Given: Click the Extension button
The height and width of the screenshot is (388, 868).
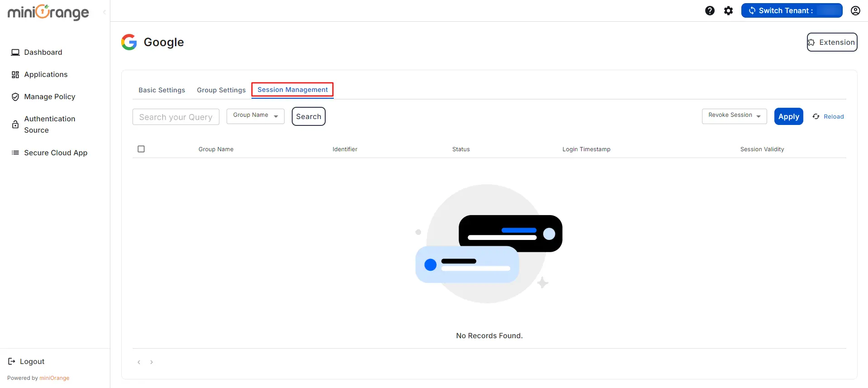Looking at the screenshot, I should pyautogui.click(x=832, y=42).
